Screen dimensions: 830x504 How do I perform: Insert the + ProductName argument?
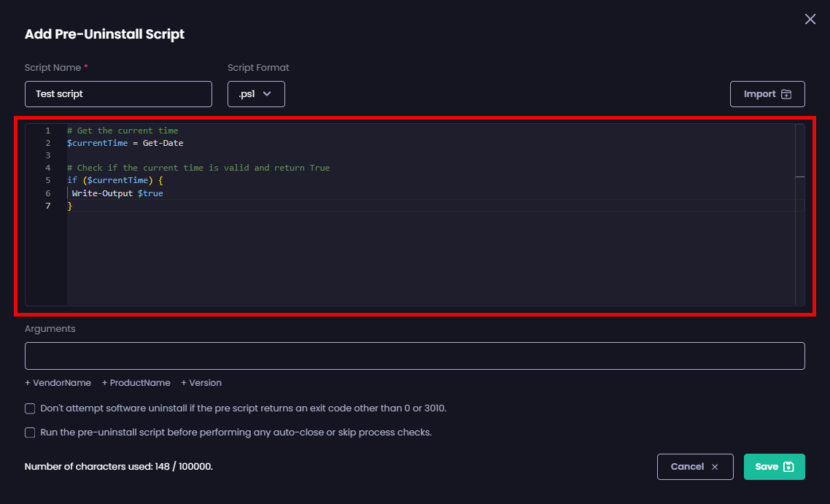[136, 383]
